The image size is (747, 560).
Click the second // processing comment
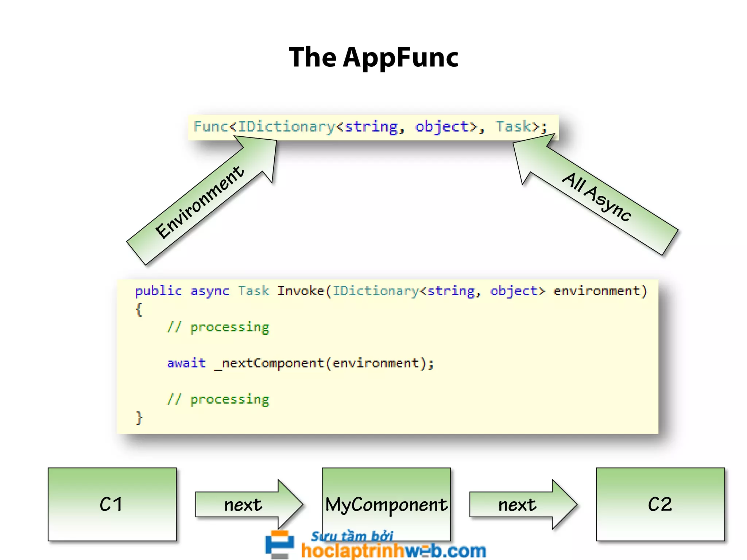click(218, 399)
